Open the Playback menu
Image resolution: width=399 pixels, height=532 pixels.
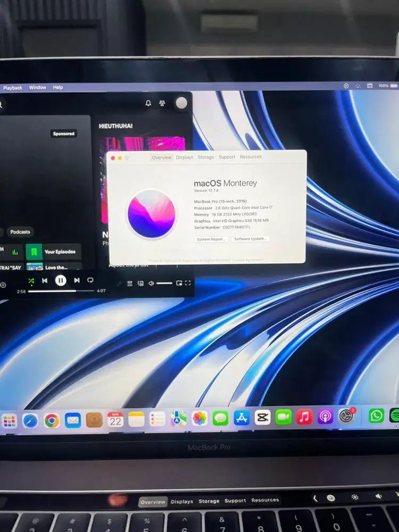pos(13,88)
